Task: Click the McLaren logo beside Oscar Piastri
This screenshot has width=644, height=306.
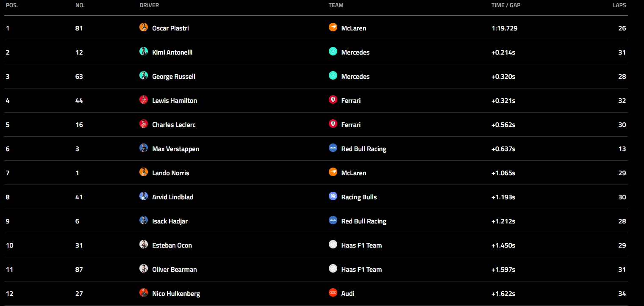Action: 333,28
